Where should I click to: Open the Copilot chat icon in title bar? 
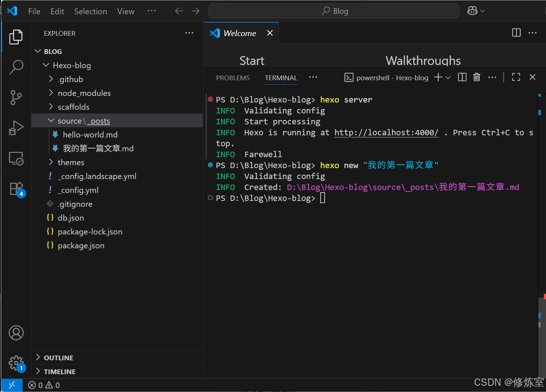pyautogui.click(x=472, y=11)
